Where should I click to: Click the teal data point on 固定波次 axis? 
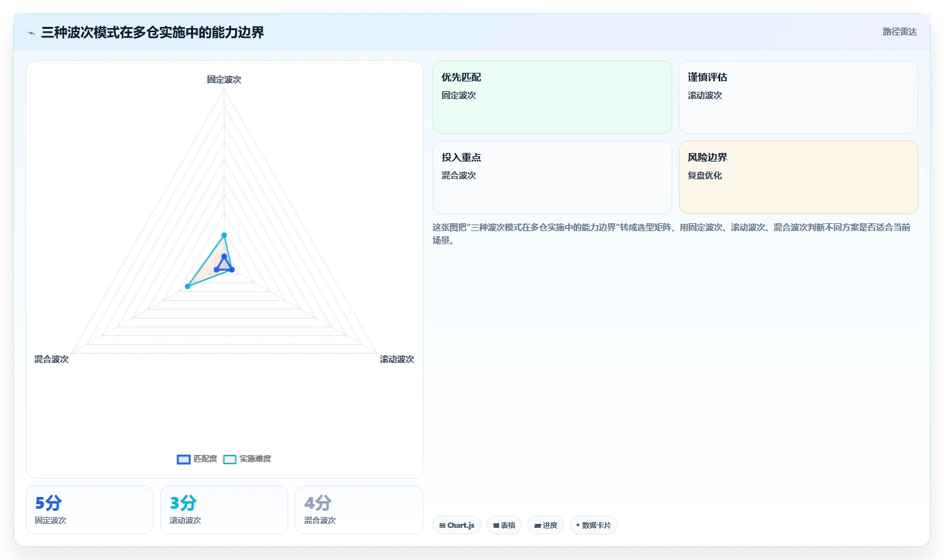click(224, 235)
